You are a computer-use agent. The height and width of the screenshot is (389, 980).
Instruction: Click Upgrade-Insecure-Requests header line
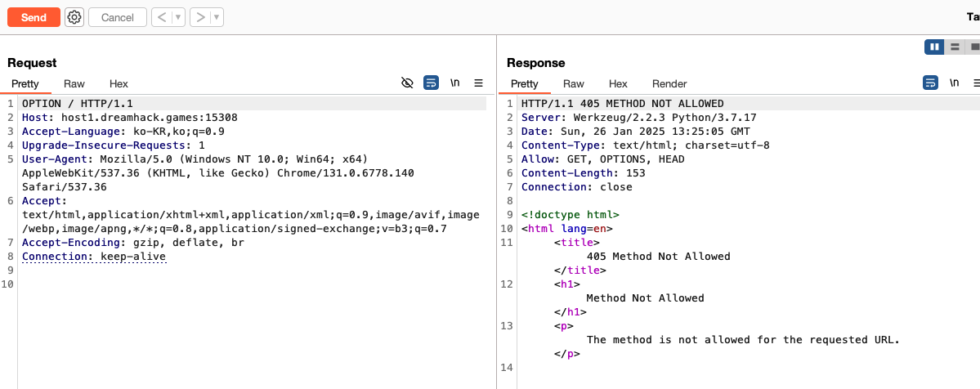point(113,145)
